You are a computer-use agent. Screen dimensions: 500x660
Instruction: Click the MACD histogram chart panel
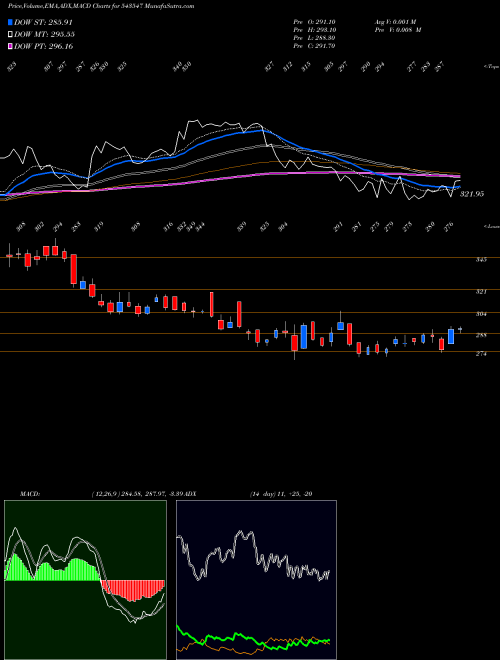point(85,580)
